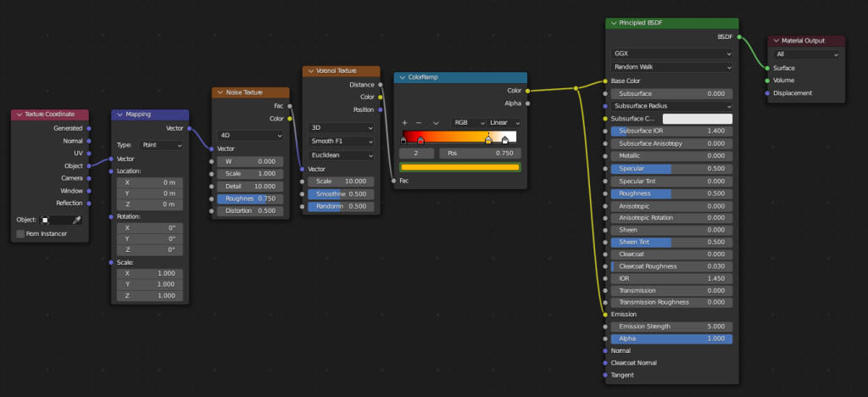Image resolution: width=868 pixels, height=397 pixels.
Task: Open ColorRamp tools chevron menu
Action: 436,123
